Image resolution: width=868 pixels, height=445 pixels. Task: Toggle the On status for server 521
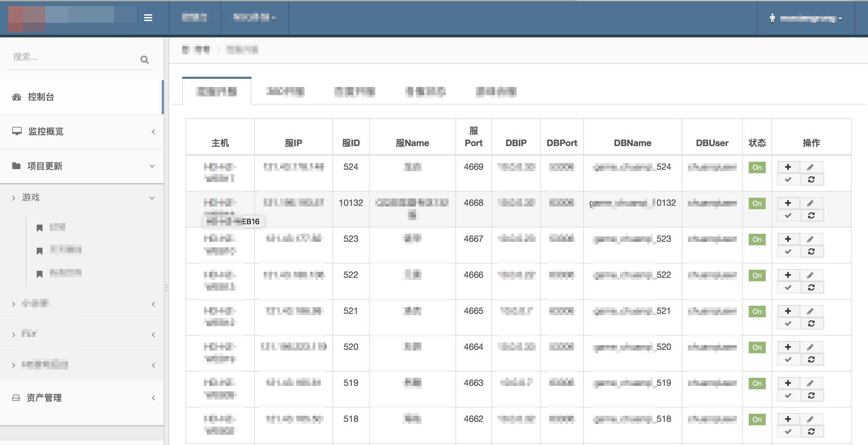click(757, 311)
